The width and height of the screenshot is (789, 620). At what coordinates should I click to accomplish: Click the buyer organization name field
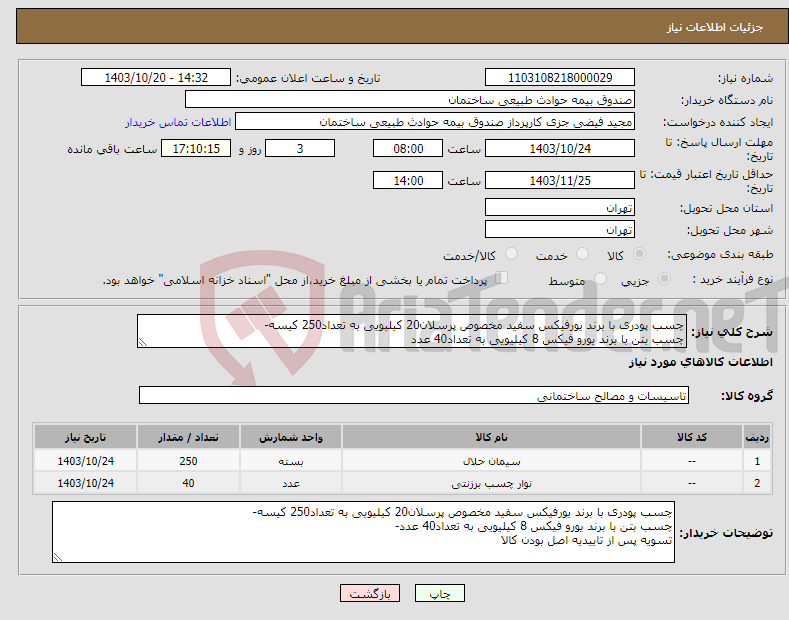click(410, 100)
